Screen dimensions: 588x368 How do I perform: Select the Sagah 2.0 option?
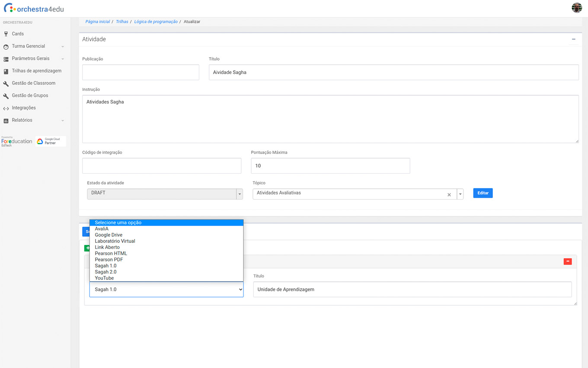click(105, 272)
